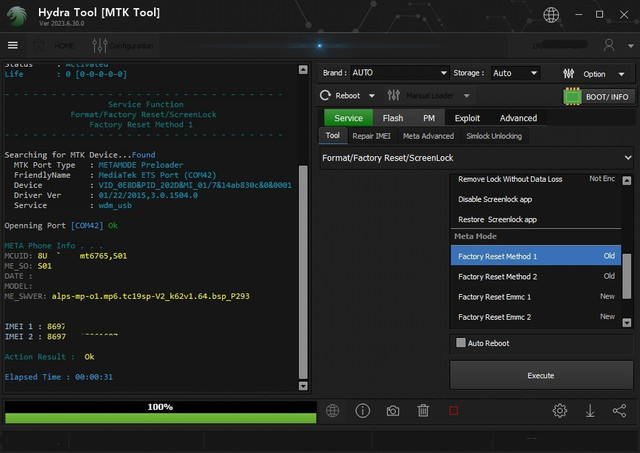Expand the Reboot dropdown arrow
Screen dimensions: 640x453
tap(371, 96)
